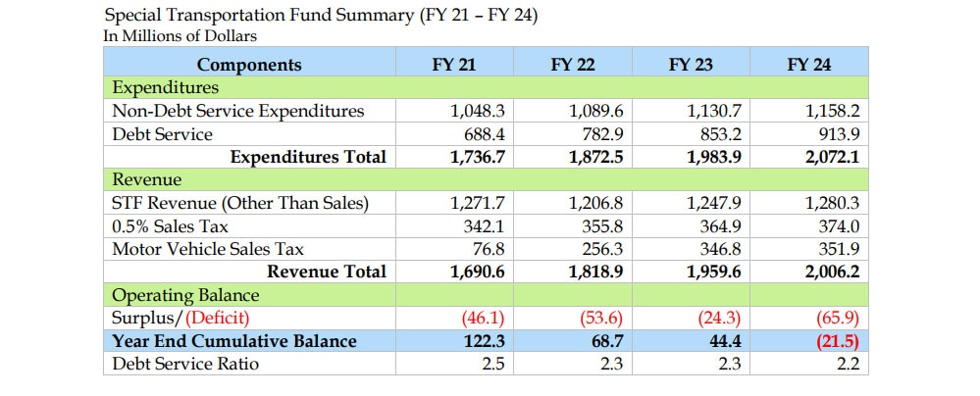Select the Operating Balance section label
The width and height of the screenshot is (980, 396).
(x=185, y=295)
